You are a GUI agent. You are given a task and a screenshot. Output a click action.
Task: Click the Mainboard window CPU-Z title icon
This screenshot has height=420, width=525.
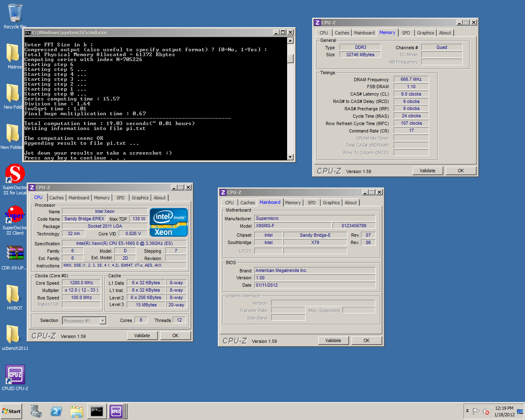coord(223,192)
